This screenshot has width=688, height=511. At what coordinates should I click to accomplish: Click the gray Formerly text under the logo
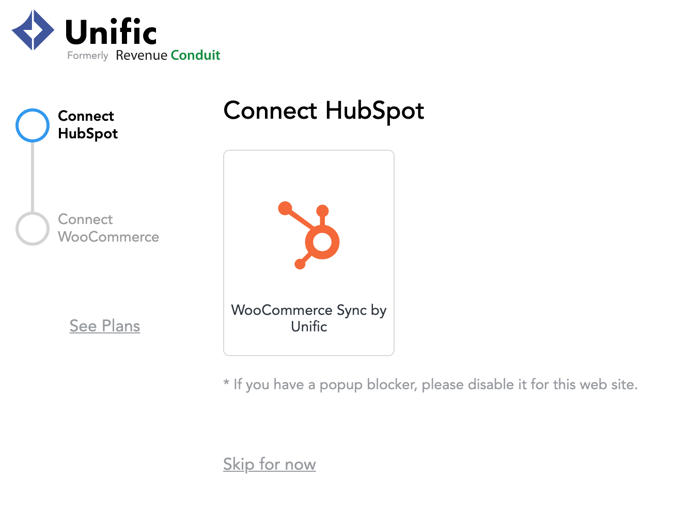coord(87,56)
